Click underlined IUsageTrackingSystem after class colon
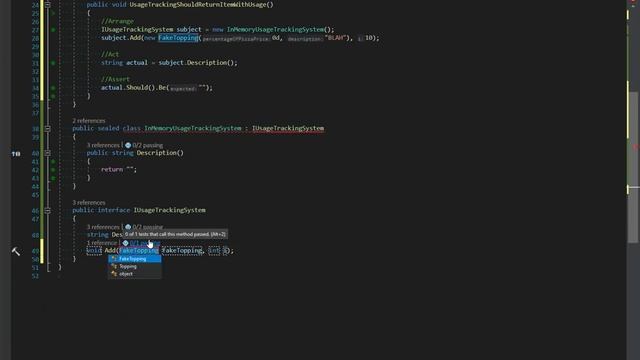Viewport: 640px width, 360px height. (288, 129)
